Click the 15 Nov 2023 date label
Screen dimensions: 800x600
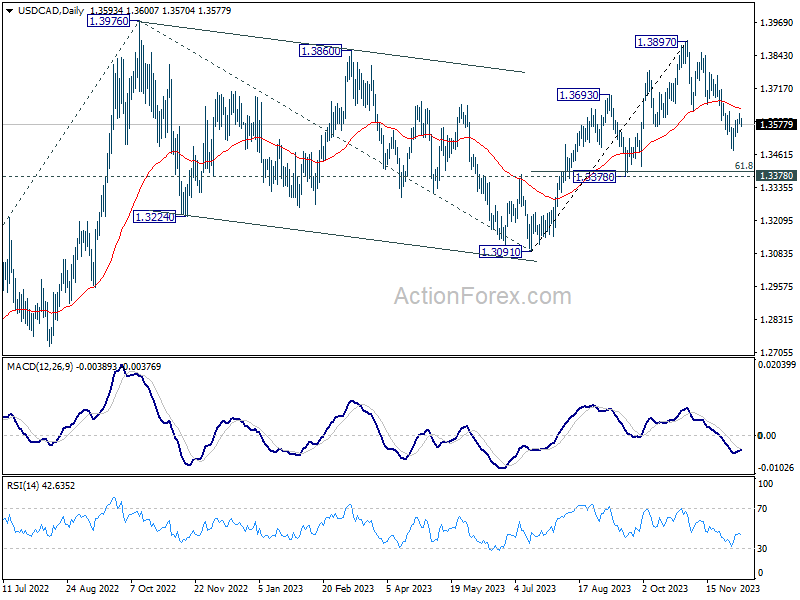733,588
